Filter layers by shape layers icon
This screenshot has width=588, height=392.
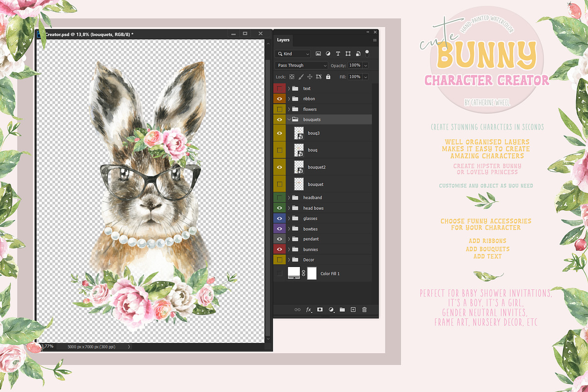coord(348,53)
